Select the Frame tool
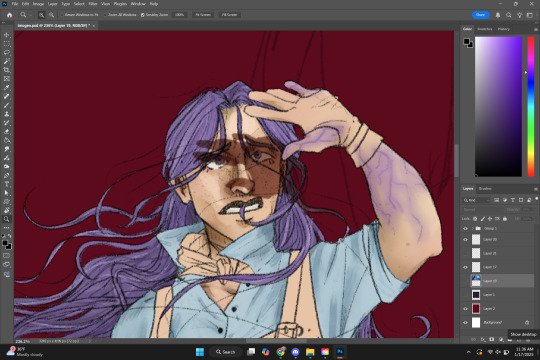540x360 pixels. [7, 79]
